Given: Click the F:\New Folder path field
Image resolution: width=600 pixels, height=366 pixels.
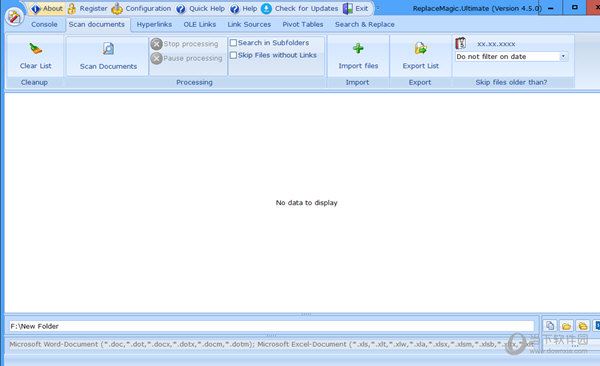Looking at the screenshot, I should (x=271, y=326).
